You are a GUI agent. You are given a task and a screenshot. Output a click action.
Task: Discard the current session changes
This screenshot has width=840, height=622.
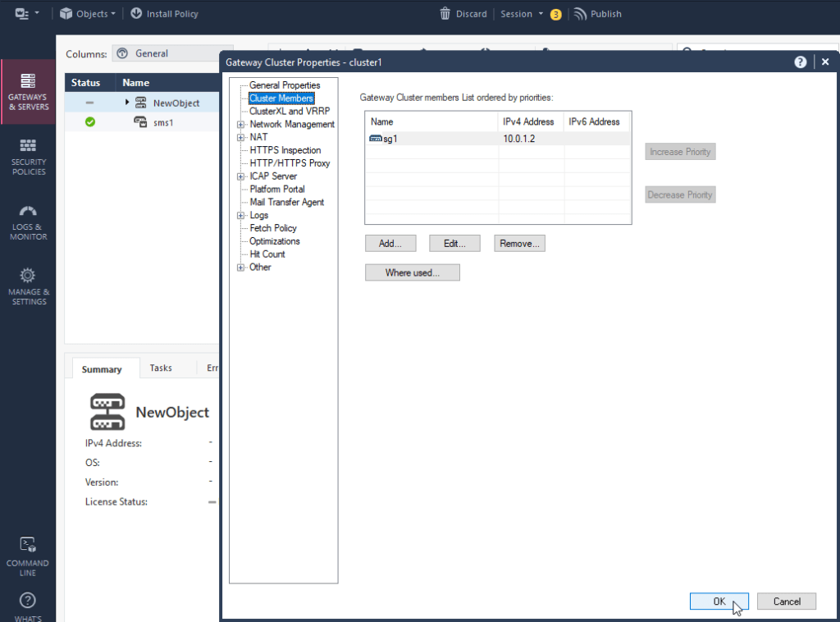[x=463, y=13]
